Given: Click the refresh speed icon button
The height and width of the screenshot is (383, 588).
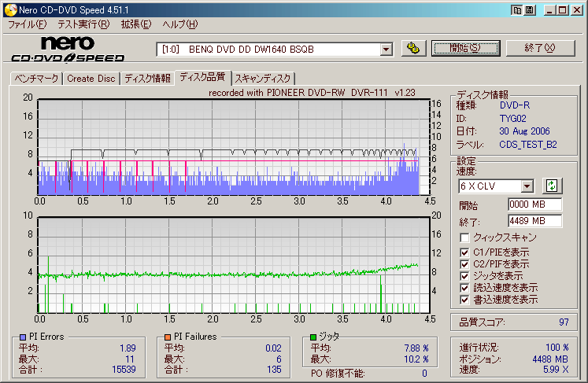Looking at the screenshot, I should (552, 186).
